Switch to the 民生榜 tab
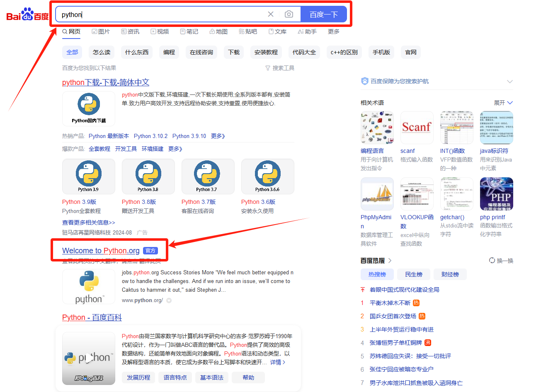This screenshot has width=536, height=392. [x=414, y=274]
